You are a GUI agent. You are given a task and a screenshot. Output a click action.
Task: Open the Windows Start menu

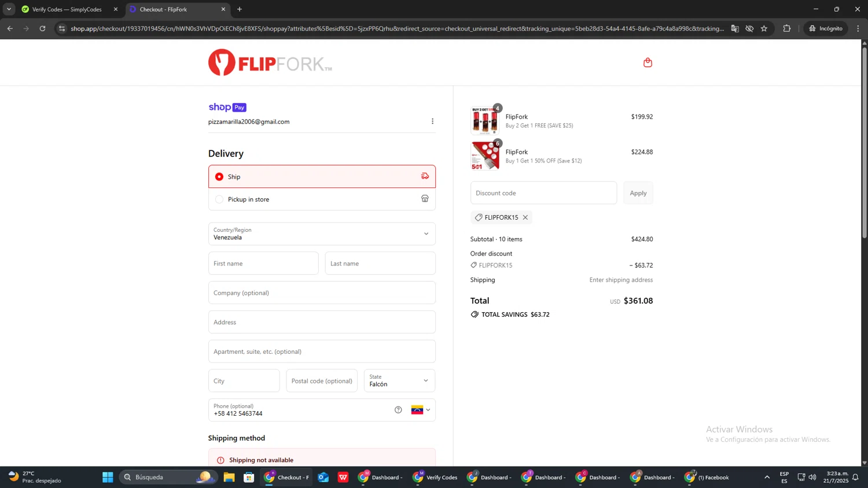click(x=108, y=477)
